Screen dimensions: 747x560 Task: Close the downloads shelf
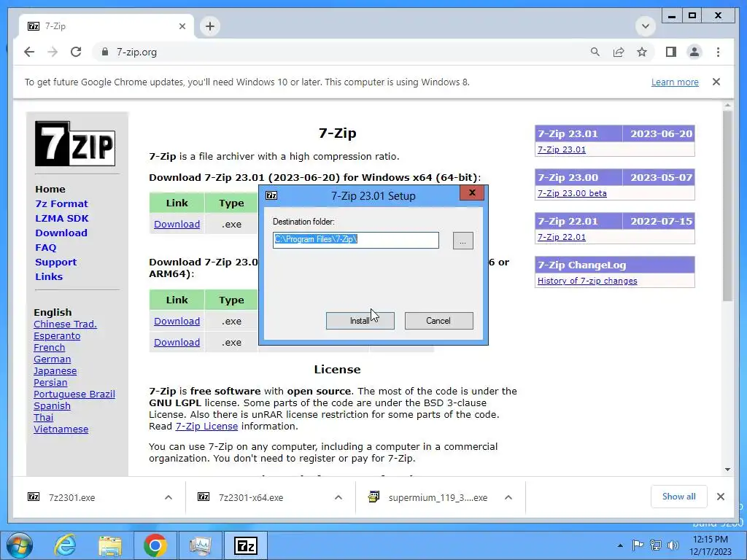[721, 497]
